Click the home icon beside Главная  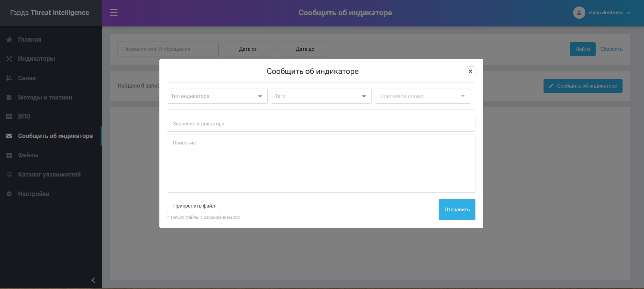(x=9, y=40)
